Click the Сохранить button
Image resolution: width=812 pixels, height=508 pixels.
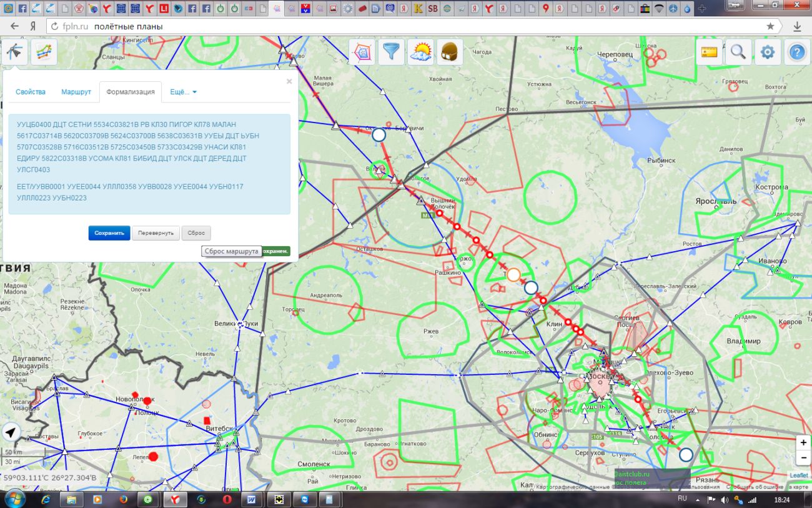[x=109, y=233]
